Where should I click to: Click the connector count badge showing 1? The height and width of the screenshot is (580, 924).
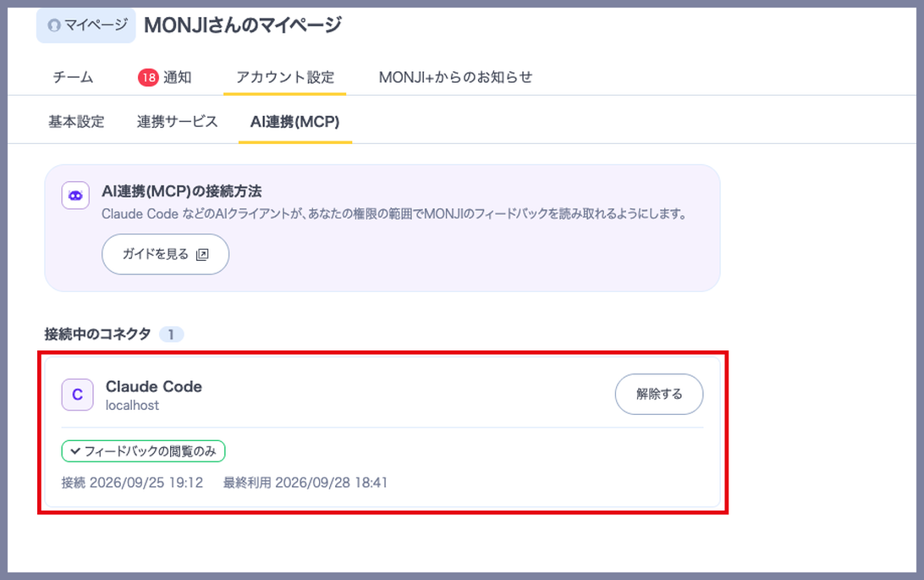click(x=171, y=334)
